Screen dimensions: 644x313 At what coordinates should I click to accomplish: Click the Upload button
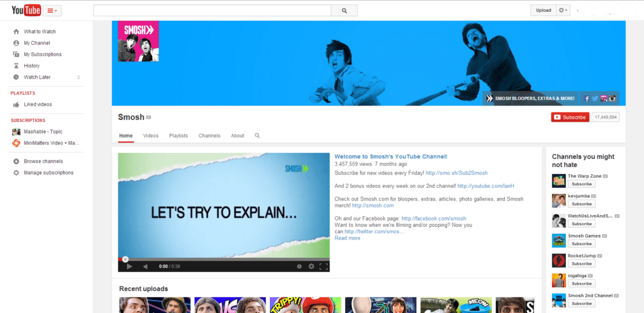pyautogui.click(x=543, y=10)
